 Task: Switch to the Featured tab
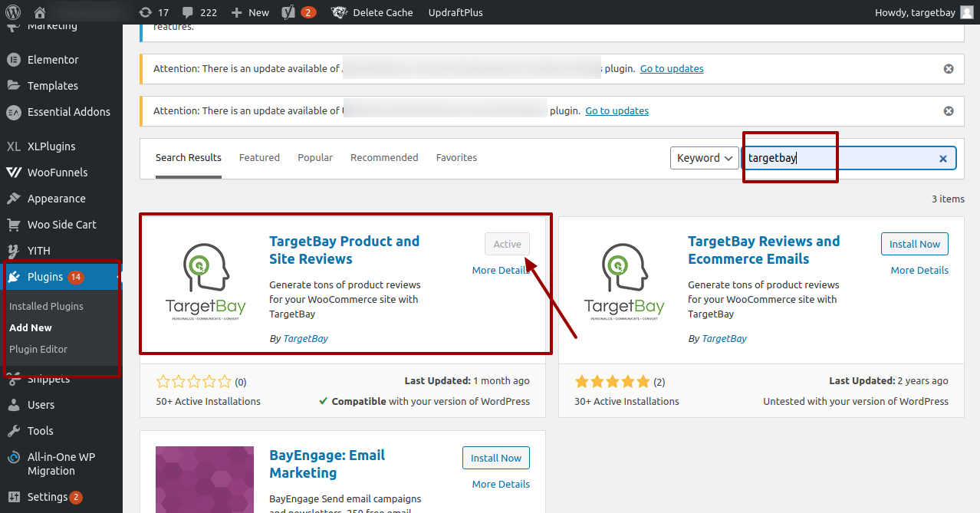259,158
